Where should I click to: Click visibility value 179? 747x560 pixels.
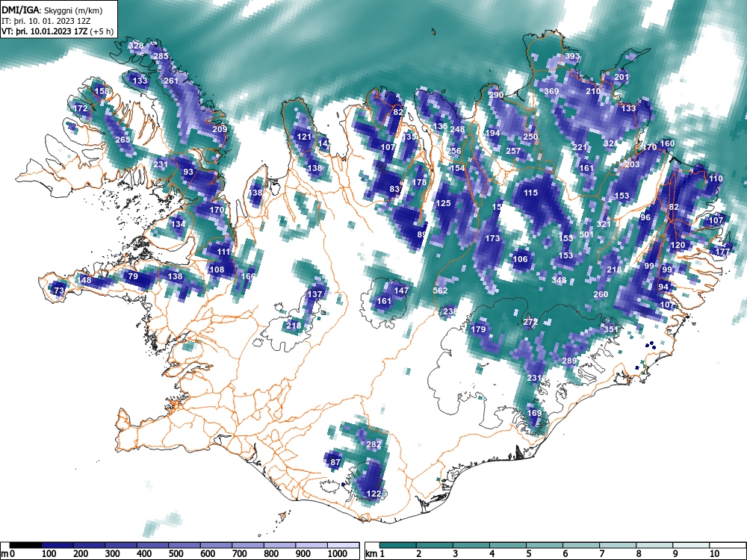478,329
